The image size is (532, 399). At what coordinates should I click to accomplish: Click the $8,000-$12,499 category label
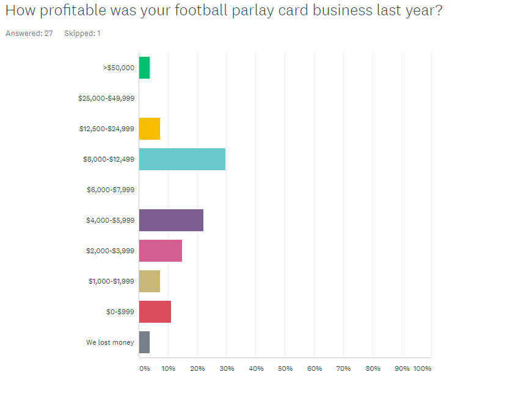(109, 159)
